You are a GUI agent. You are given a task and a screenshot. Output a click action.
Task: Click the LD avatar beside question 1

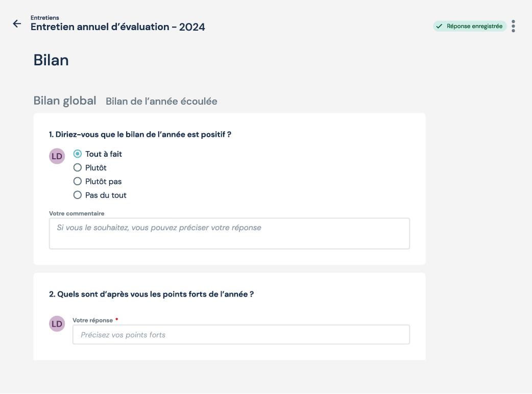click(57, 156)
